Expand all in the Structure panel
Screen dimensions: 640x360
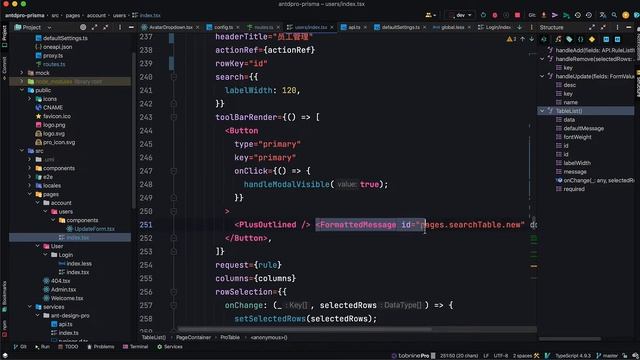(x=592, y=27)
